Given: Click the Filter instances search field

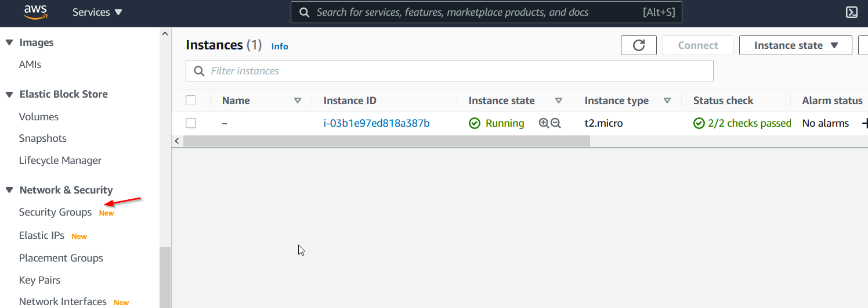Looking at the screenshot, I should (450, 71).
